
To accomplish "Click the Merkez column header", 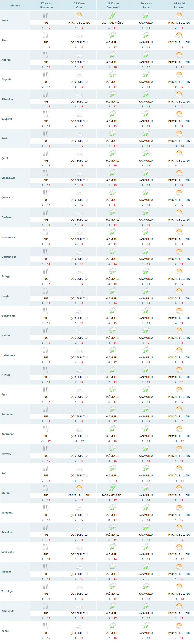I will 15,5.
